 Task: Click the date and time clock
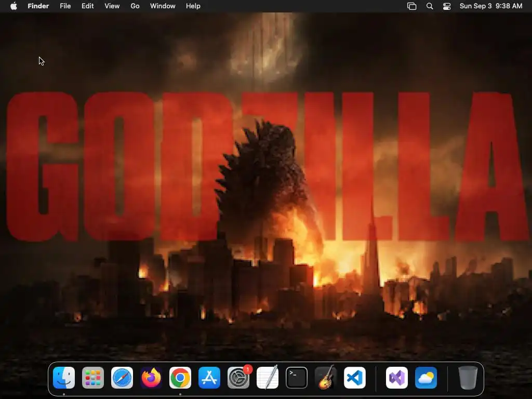click(x=491, y=6)
